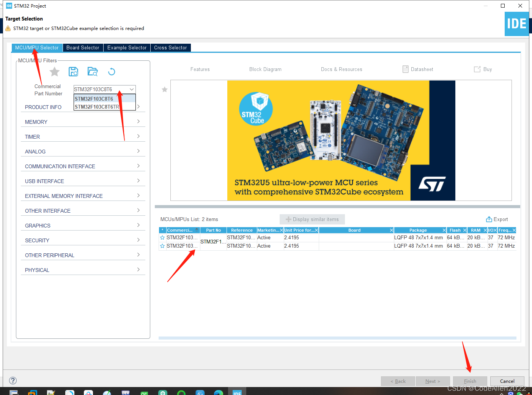Click the Display similar items button

(x=312, y=219)
